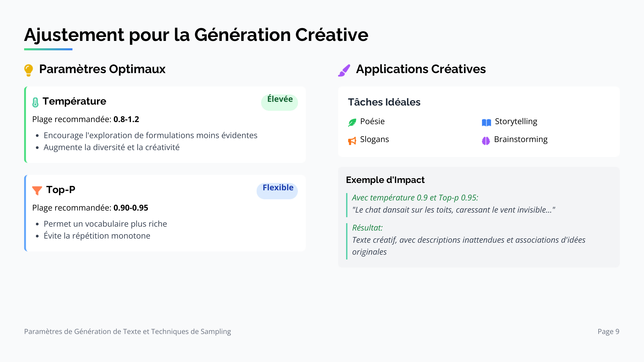Click the Page 9 footer number
The width and height of the screenshot is (644, 362).
click(608, 331)
